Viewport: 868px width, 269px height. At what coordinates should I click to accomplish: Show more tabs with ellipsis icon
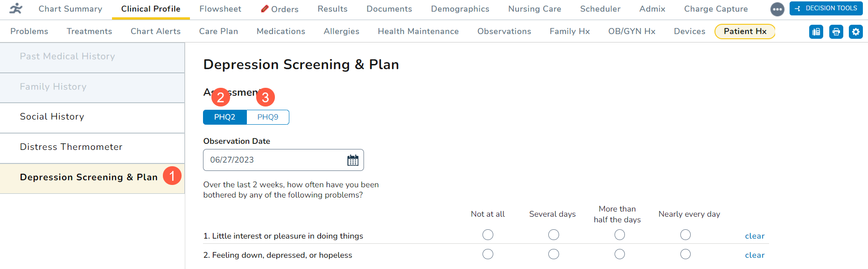777,9
